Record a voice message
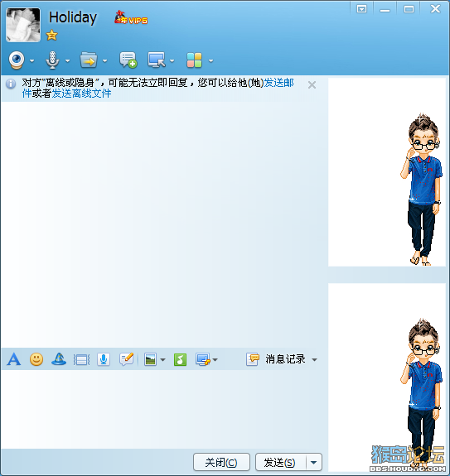The image size is (450, 476). 104,359
